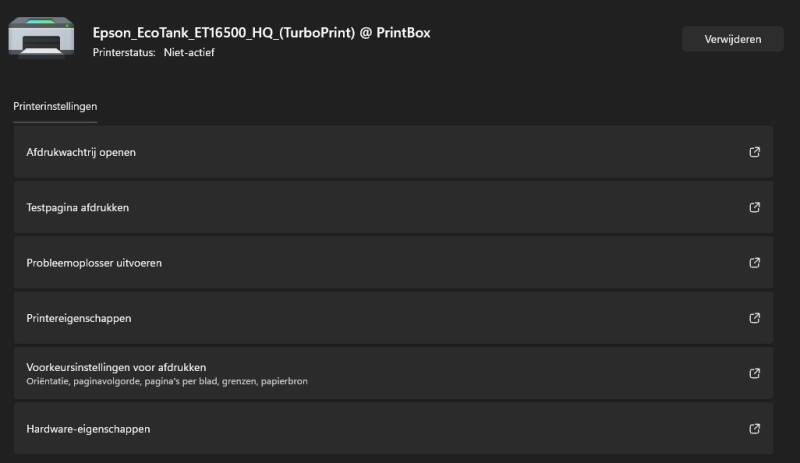The height and width of the screenshot is (463, 800).
Task: Select the Printerinstellingen tab
Action: tap(55, 106)
